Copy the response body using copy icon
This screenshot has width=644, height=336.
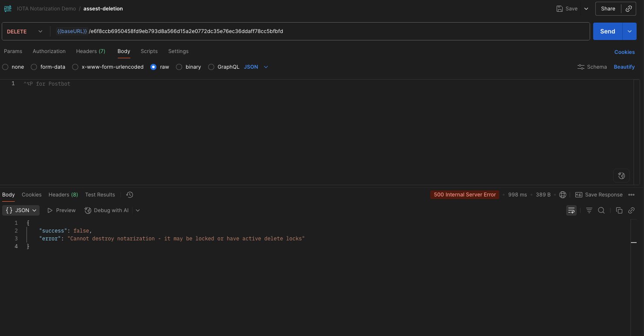(x=619, y=210)
